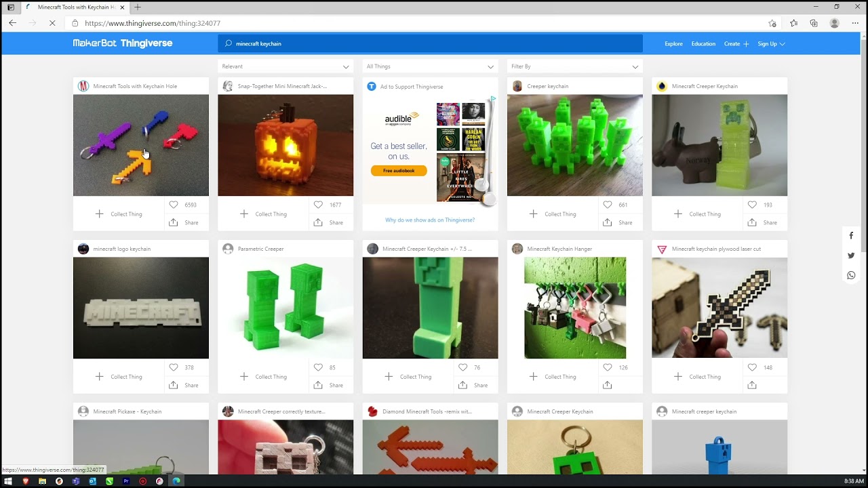
Task: Open All Things category dropdown
Action: click(430, 66)
